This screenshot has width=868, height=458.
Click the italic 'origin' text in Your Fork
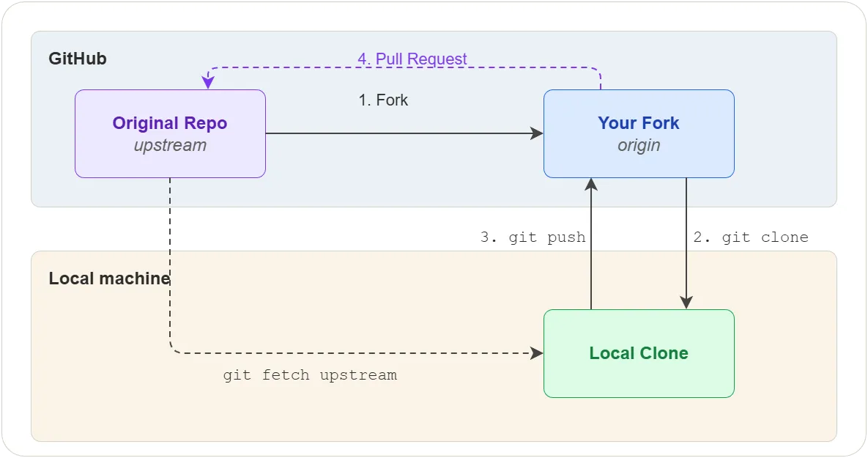pos(639,145)
